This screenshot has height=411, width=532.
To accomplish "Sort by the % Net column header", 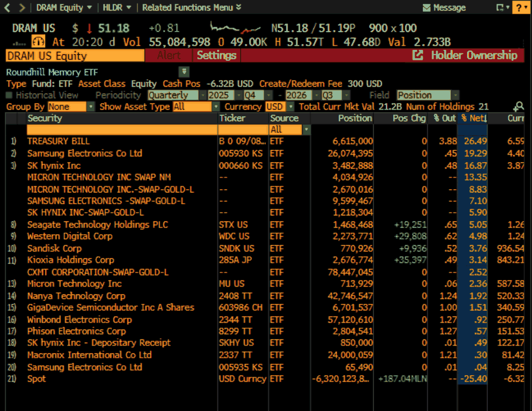I will [x=474, y=118].
